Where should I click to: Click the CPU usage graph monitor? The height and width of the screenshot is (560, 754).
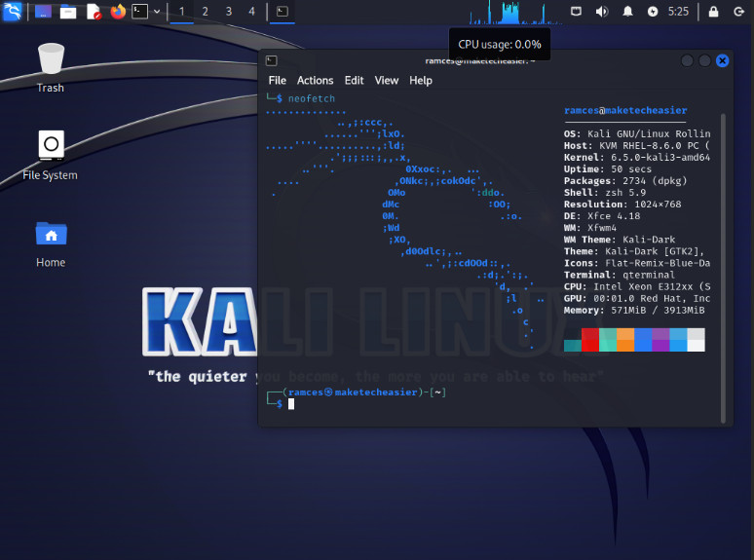[x=515, y=13]
